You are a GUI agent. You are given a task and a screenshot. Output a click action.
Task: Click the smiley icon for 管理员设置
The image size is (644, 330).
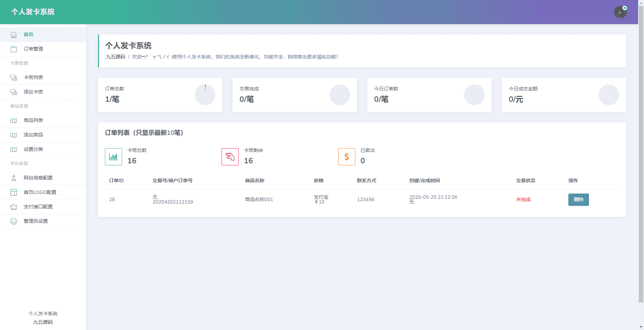point(13,221)
